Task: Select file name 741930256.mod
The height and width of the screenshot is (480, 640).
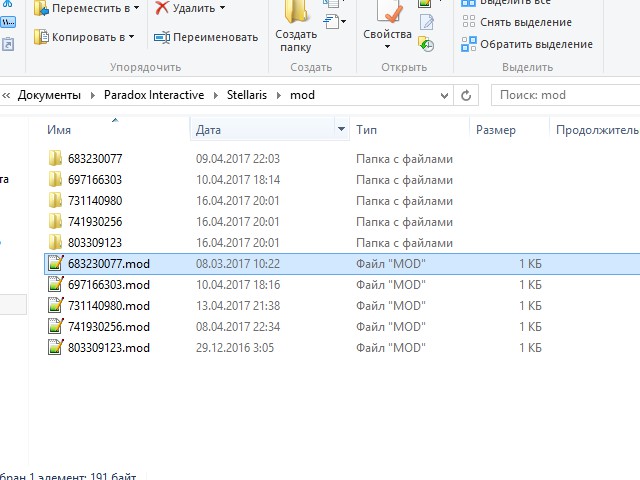Action: [109, 327]
